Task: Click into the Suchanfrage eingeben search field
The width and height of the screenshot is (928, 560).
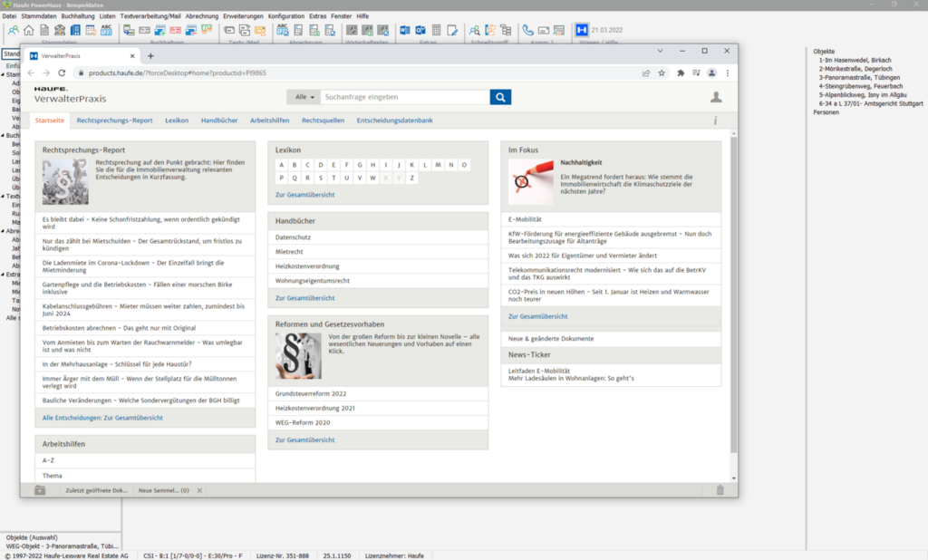Action: tap(405, 97)
